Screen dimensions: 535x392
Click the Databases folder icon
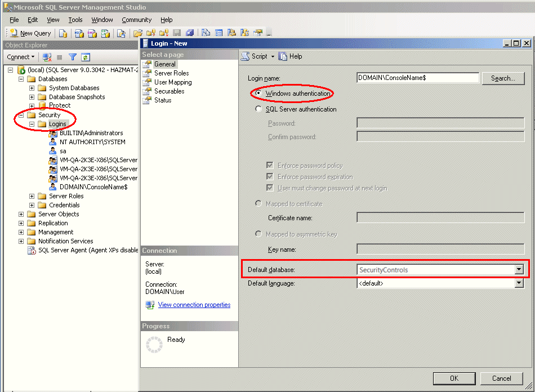pos(32,79)
